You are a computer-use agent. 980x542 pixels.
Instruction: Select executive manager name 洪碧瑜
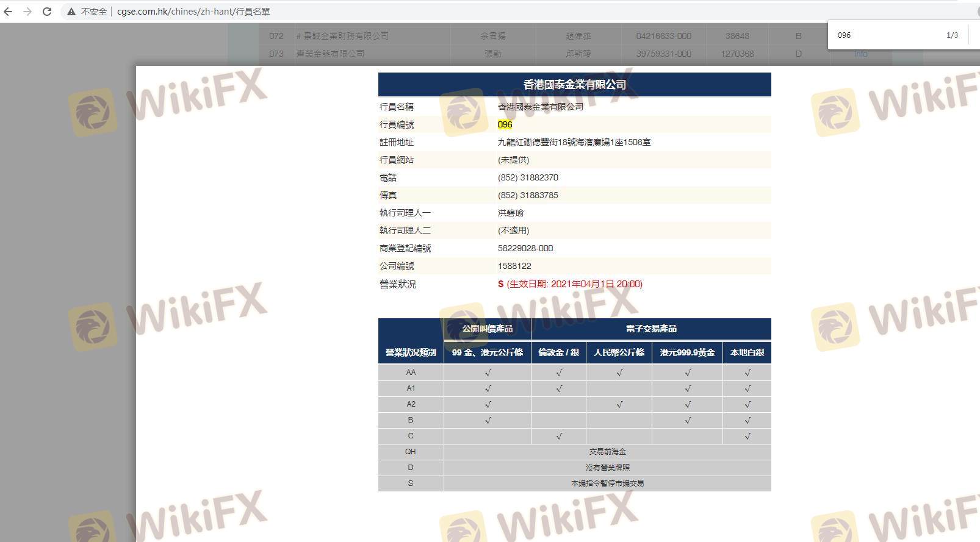click(511, 213)
